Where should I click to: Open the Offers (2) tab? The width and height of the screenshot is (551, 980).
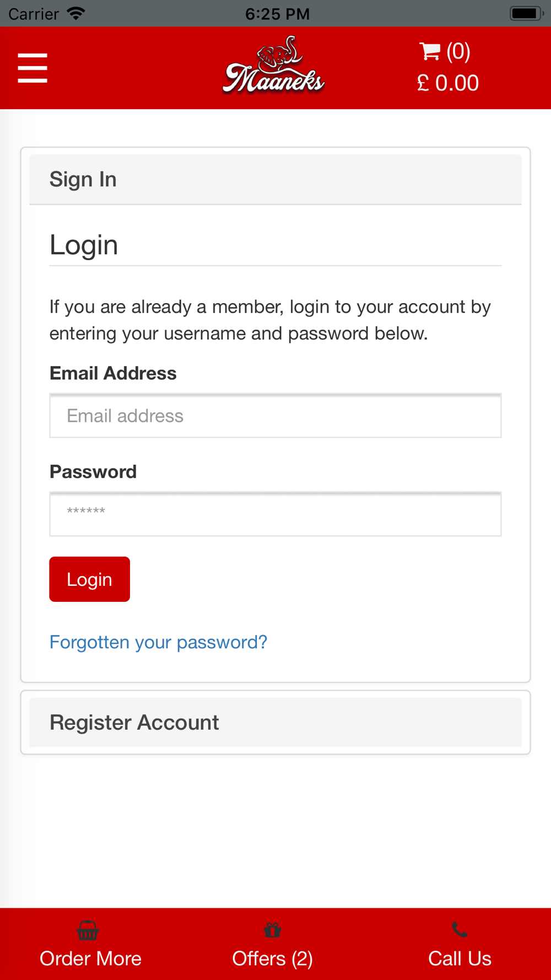272,959
